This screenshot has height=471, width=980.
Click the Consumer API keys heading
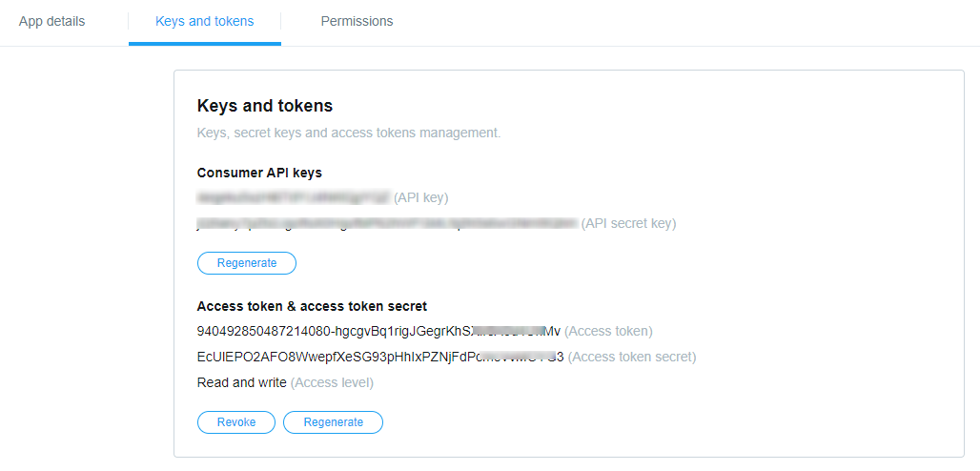click(x=259, y=173)
